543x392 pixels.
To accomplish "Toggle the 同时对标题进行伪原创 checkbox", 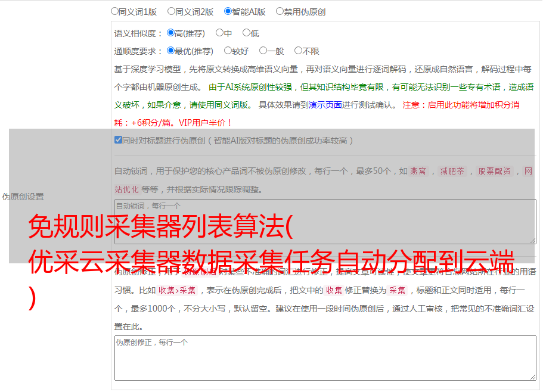I will pos(118,140).
